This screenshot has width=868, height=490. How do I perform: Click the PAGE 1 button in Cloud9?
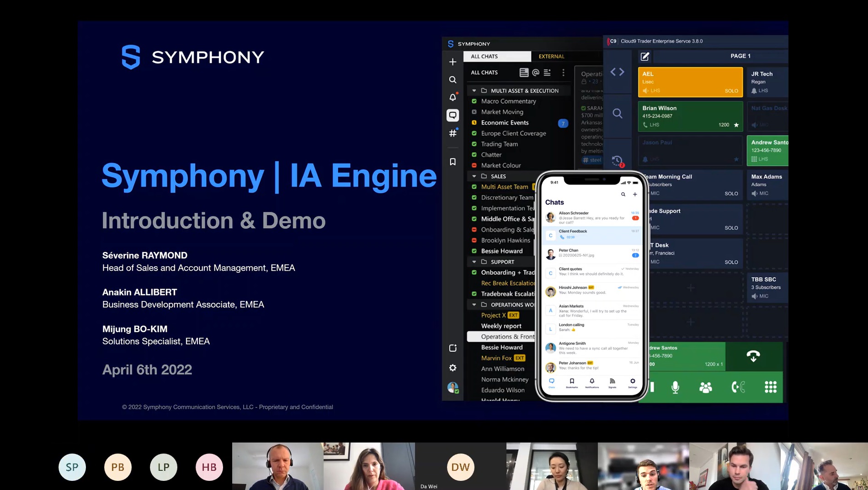pos(740,56)
